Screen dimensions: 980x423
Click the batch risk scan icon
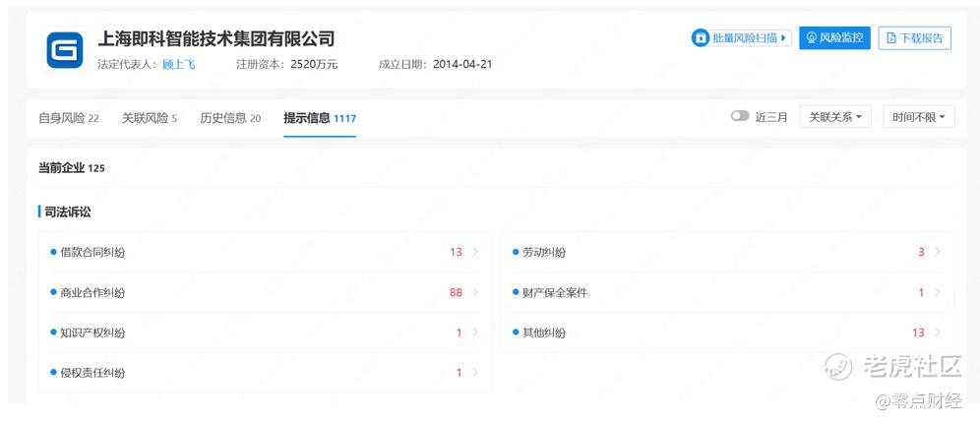coord(701,38)
